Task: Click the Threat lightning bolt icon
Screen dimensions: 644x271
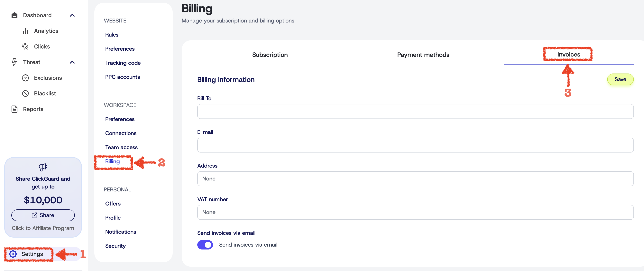Action: (x=14, y=62)
